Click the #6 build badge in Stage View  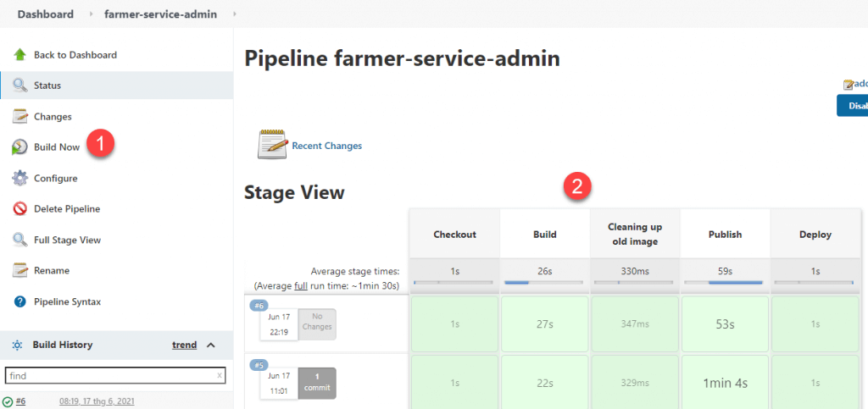click(259, 306)
